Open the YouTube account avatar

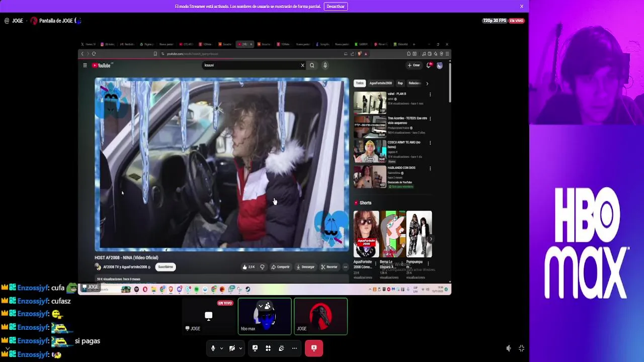(440, 65)
